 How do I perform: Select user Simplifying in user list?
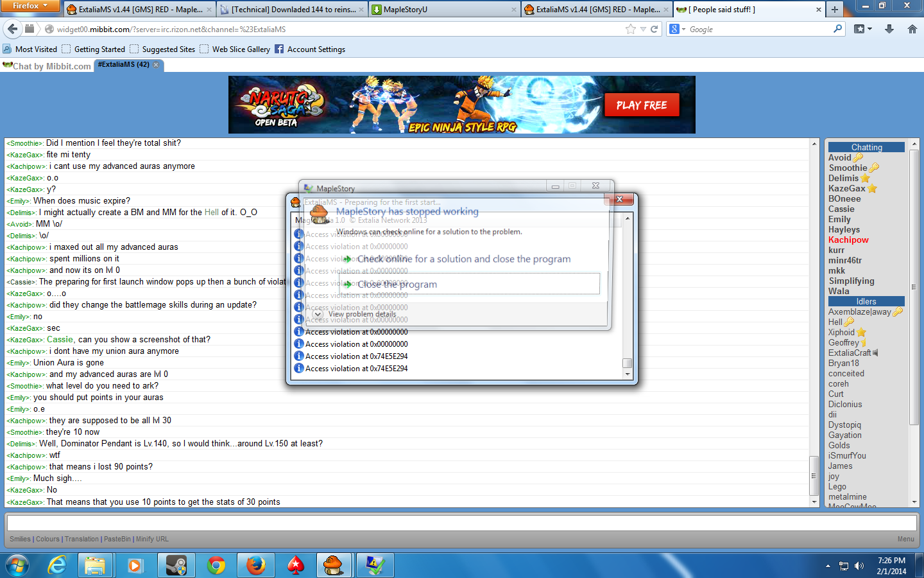(x=851, y=281)
